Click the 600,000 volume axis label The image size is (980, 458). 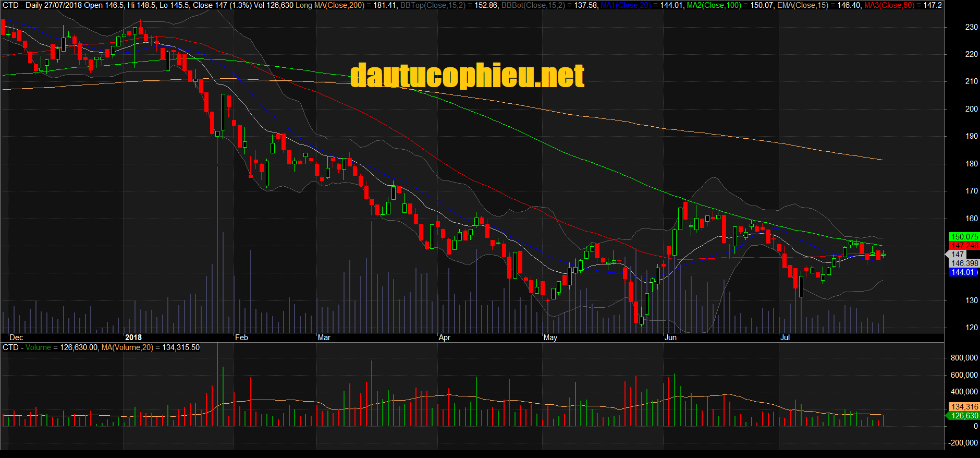964,375
